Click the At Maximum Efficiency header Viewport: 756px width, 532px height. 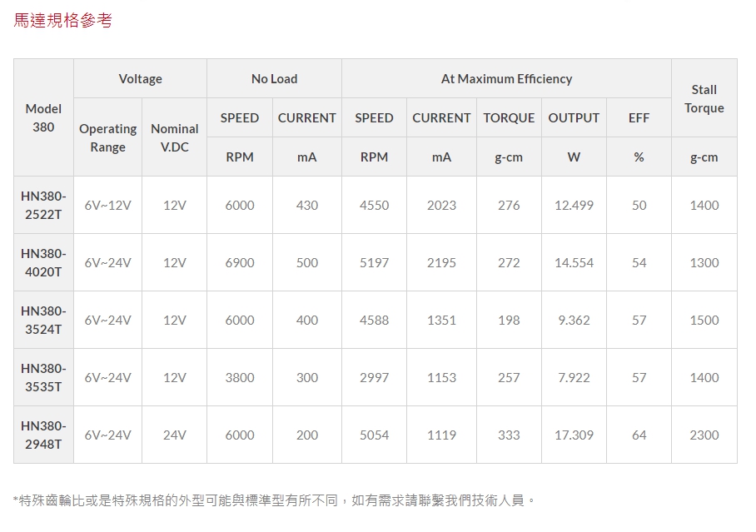click(506, 79)
